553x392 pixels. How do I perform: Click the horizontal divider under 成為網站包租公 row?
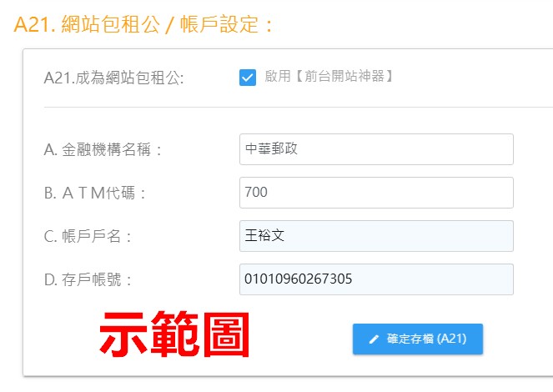299,107
